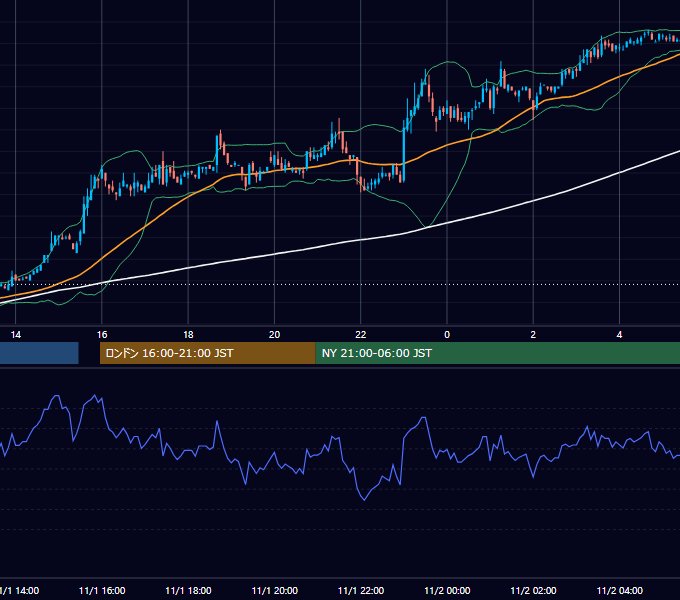Click the 14 hour label on chart axis
The height and width of the screenshot is (600, 680).
click(16, 335)
